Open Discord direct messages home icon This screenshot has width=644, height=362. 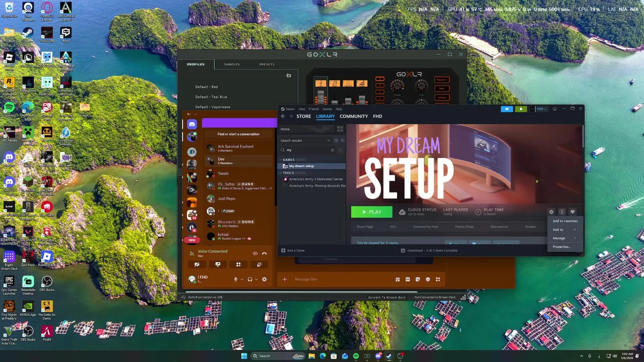(192, 124)
